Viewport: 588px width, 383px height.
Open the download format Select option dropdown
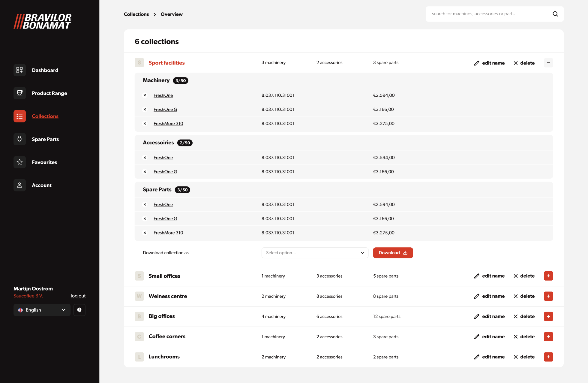pos(315,253)
